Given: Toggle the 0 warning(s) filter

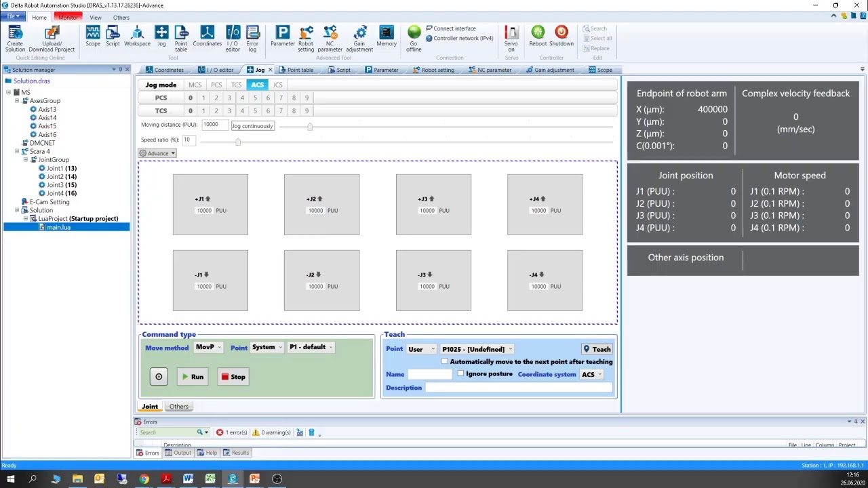Looking at the screenshot, I should [271, 432].
